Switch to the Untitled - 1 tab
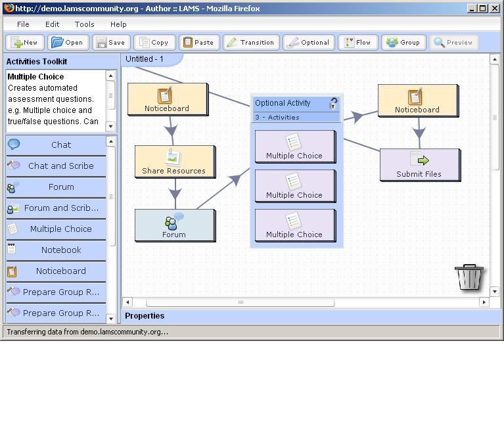 pos(145,59)
